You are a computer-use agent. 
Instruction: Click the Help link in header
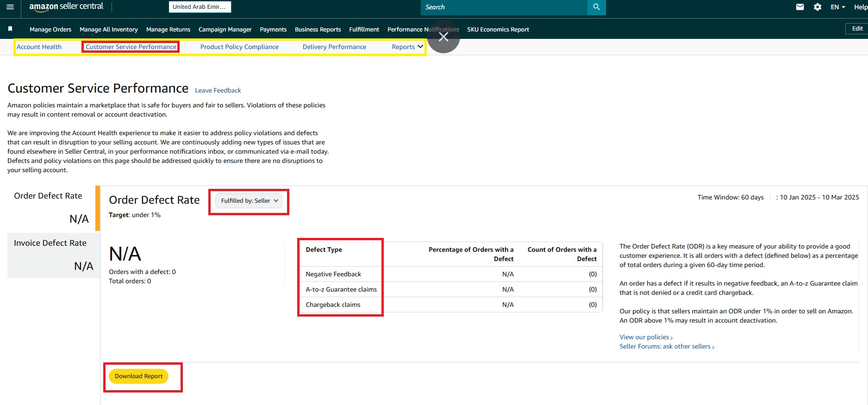pyautogui.click(x=861, y=7)
